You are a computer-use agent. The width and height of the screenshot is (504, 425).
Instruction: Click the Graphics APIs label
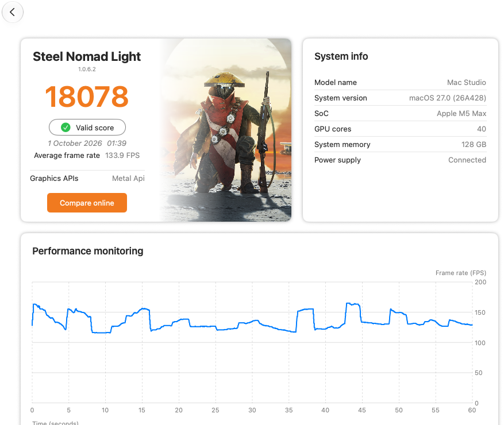pos(54,178)
